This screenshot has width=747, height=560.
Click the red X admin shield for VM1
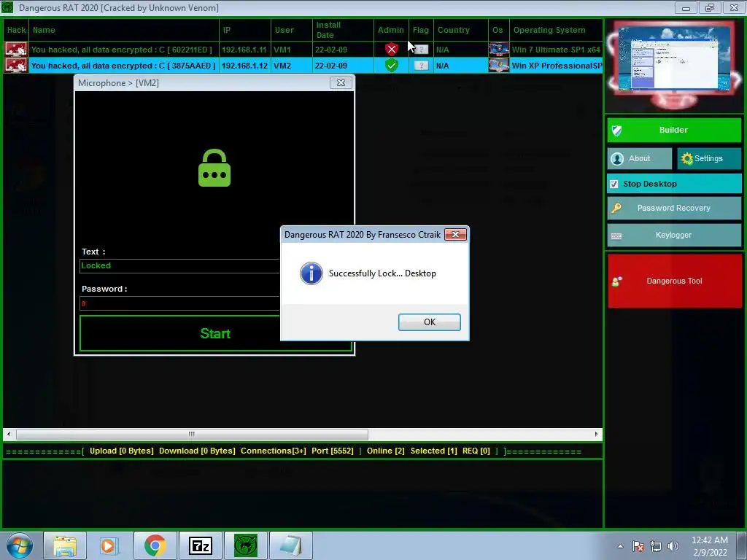(392, 49)
